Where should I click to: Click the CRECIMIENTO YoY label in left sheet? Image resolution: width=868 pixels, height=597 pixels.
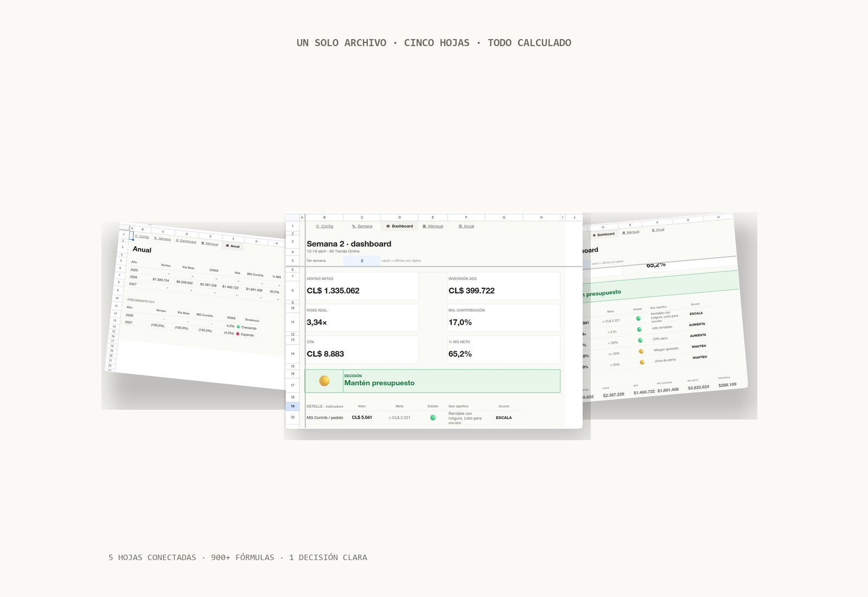(x=141, y=301)
